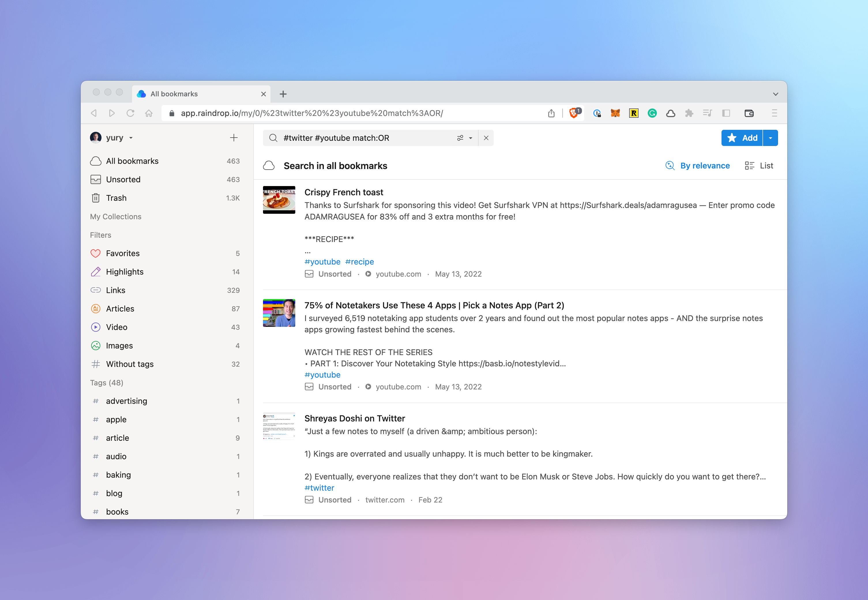Open the sort By relevance dropdown

tap(698, 166)
